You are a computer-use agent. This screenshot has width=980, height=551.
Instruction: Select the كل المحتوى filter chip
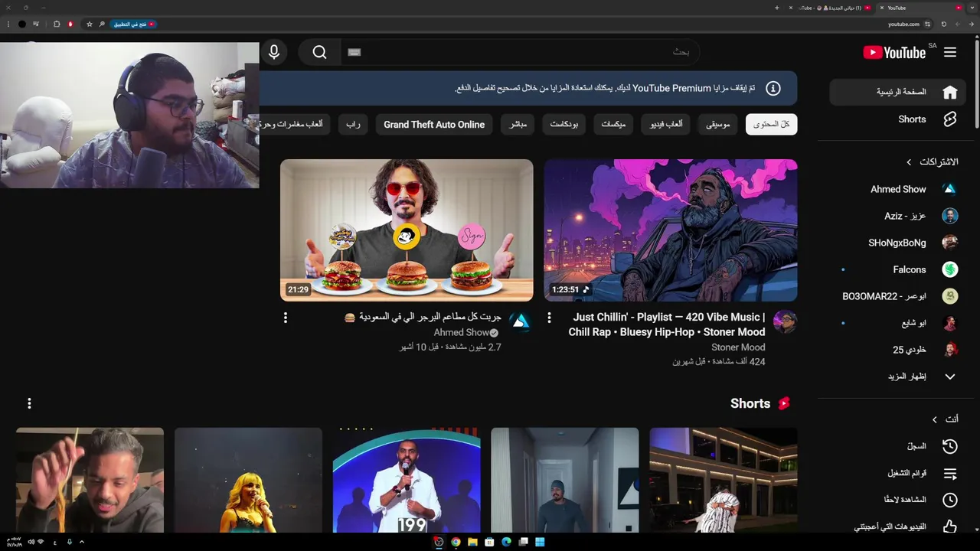click(772, 124)
